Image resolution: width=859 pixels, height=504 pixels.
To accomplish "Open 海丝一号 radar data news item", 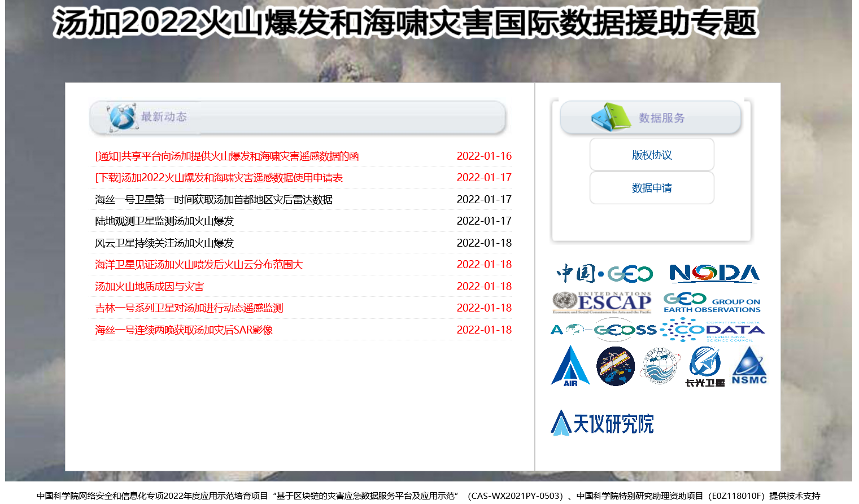I will pos(214,200).
